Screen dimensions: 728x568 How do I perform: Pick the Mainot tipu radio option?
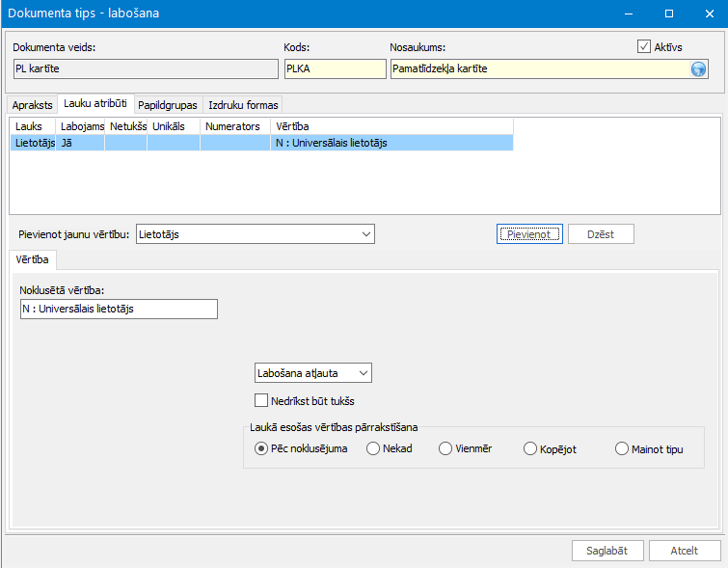[x=621, y=448]
